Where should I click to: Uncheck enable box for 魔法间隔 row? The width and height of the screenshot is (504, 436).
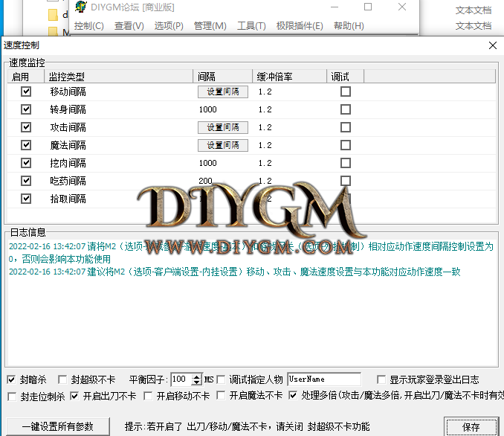pyautogui.click(x=26, y=145)
